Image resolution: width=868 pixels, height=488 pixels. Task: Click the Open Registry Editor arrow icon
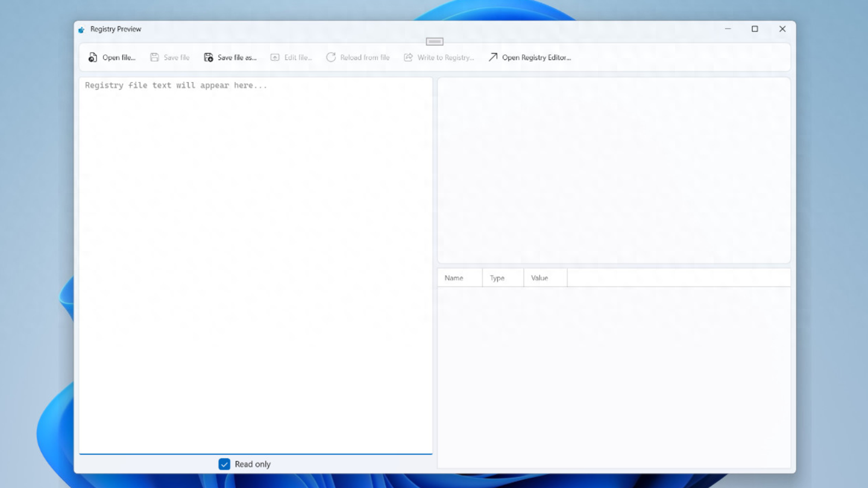coord(493,57)
